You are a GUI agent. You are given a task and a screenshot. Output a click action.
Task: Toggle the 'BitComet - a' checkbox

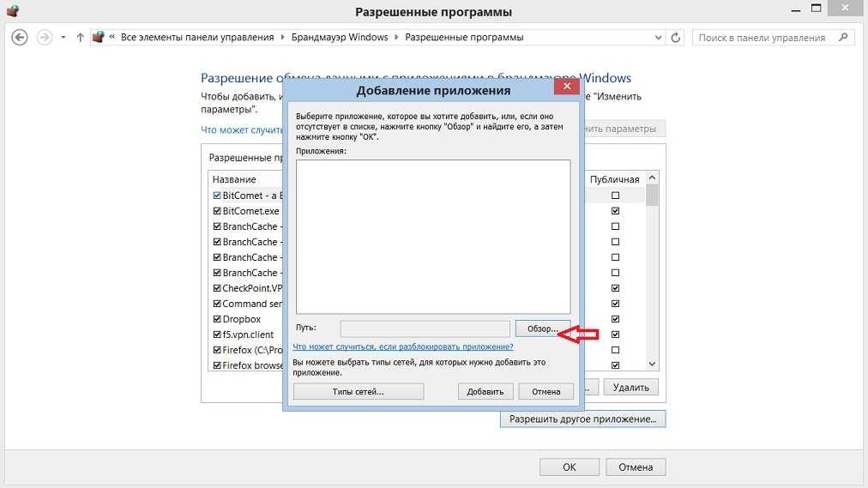coord(217,196)
